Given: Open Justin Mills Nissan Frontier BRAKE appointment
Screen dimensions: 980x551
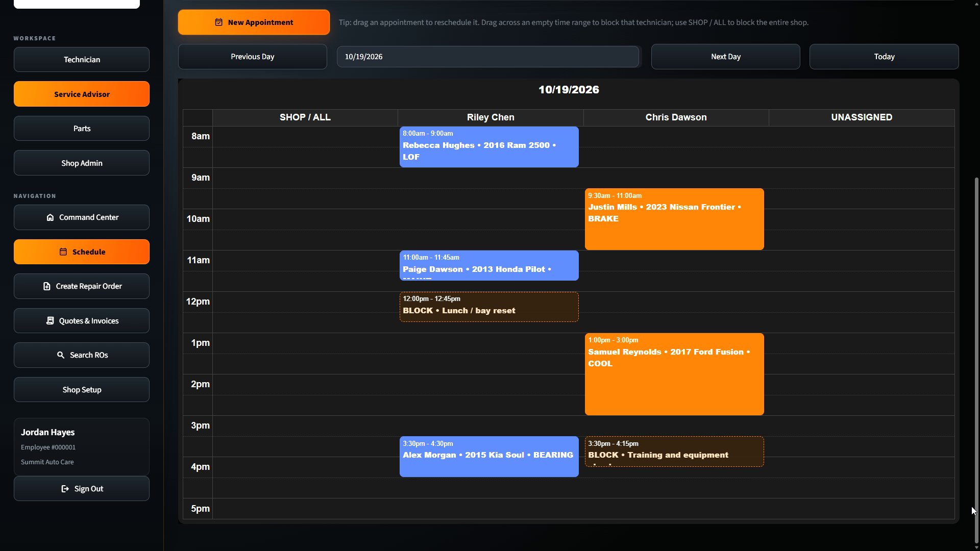Looking at the screenshot, I should [x=674, y=219].
